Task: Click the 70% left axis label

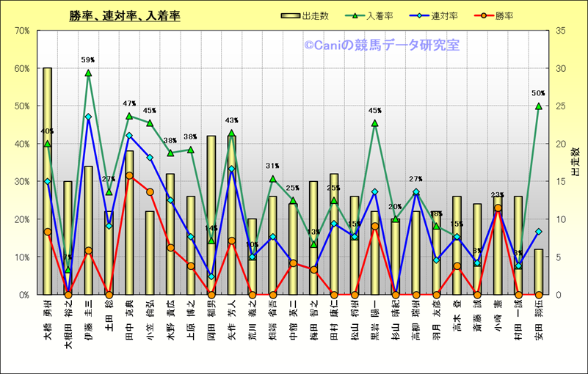Action: point(20,31)
